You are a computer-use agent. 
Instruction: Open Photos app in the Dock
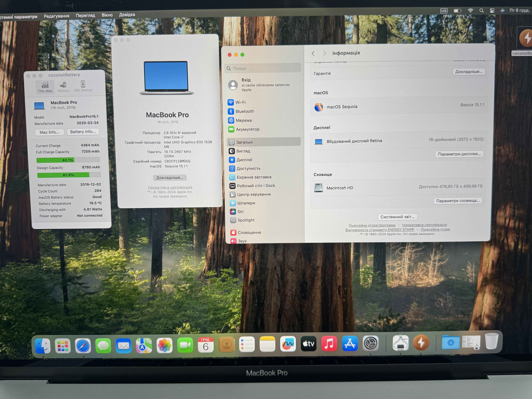click(x=165, y=345)
